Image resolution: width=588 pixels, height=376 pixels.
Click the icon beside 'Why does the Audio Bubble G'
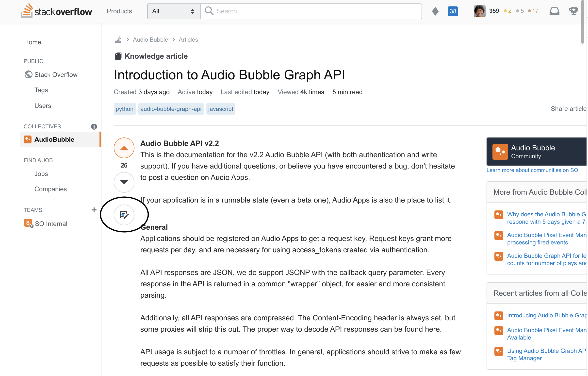click(x=499, y=215)
